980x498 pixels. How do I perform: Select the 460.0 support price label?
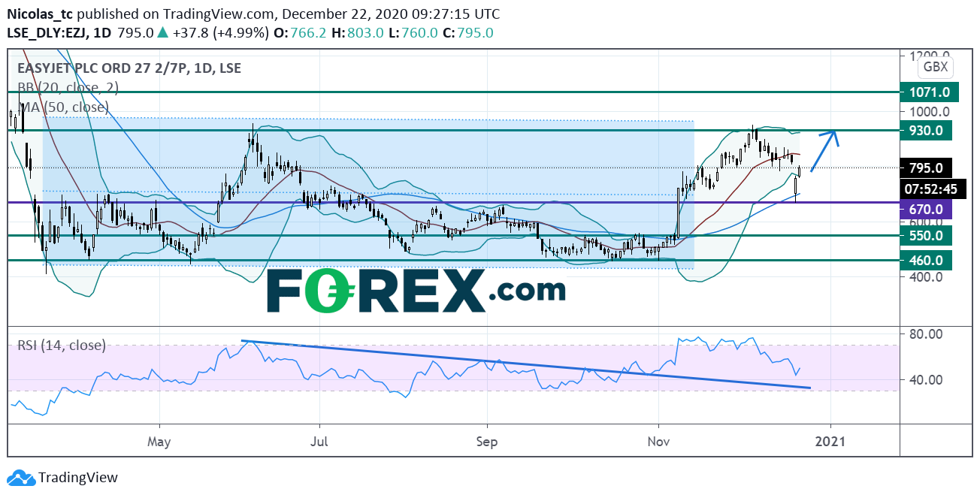(x=926, y=261)
